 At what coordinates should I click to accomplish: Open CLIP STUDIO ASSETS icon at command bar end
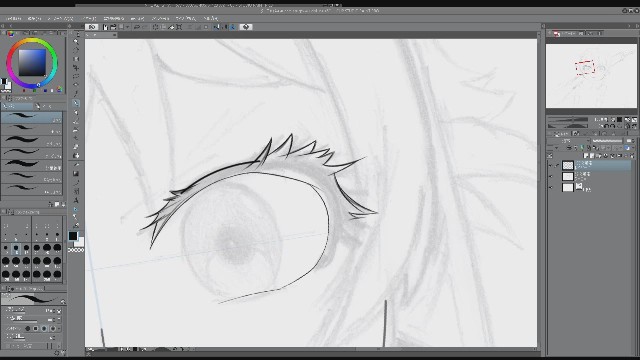point(246,27)
